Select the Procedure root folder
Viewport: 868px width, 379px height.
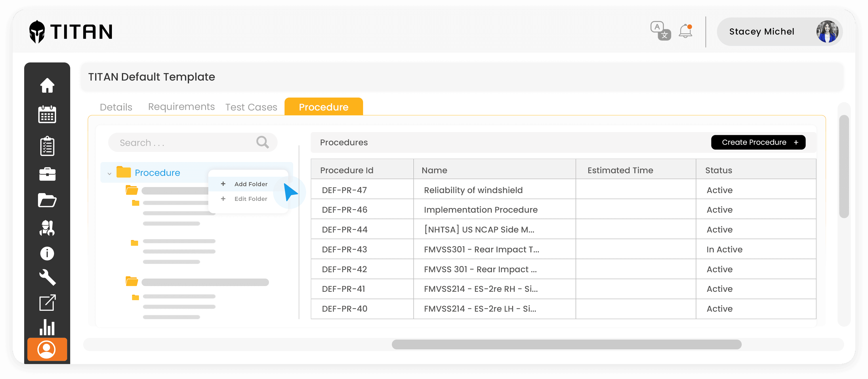pos(157,173)
